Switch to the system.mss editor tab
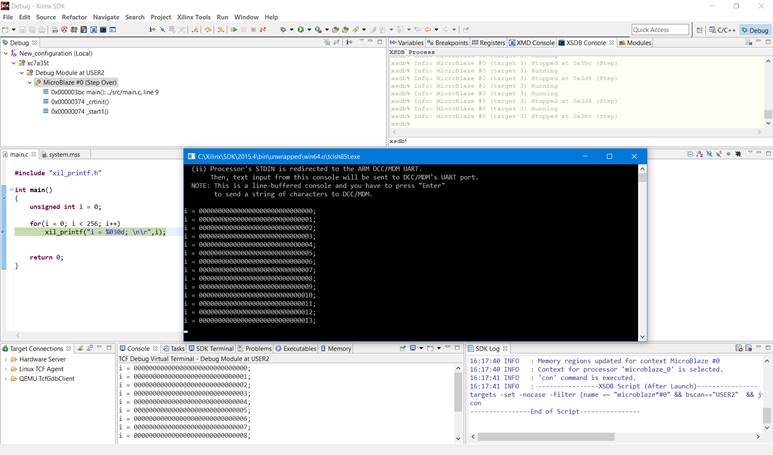This screenshot has width=773, height=455. (63, 155)
